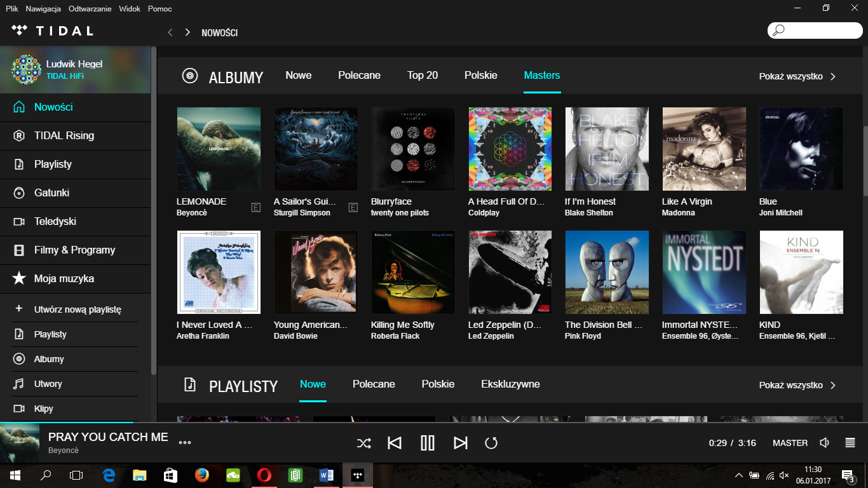This screenshot has height=488, width=868.
Task: Skip to the next track
Action: [x=461, y=443]
